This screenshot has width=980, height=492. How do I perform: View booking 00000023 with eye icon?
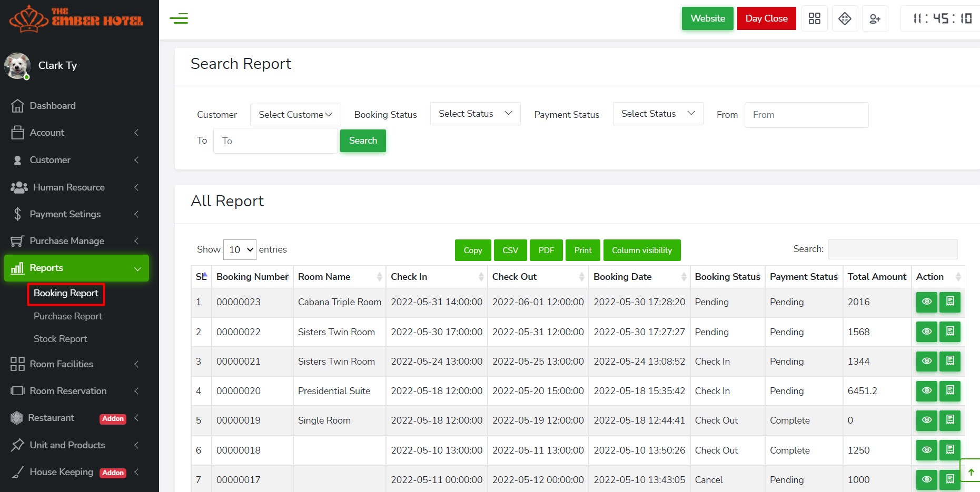pos(926,302)
